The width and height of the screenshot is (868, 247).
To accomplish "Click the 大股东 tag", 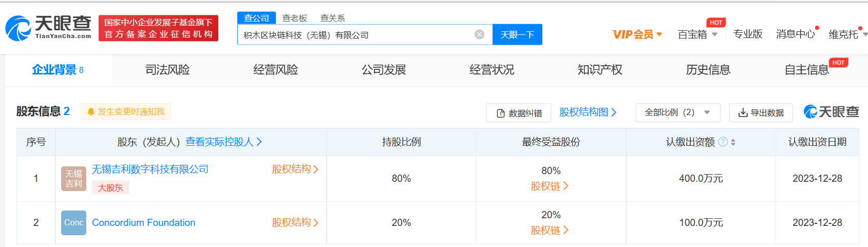I will [x=110, y=187].
